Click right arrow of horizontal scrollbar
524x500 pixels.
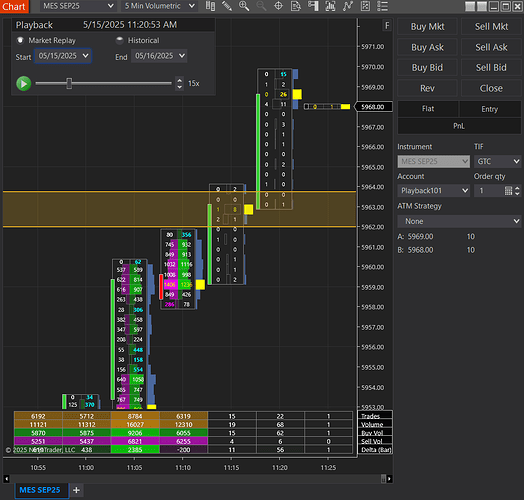pyautogui.click(x=389, y=479)
